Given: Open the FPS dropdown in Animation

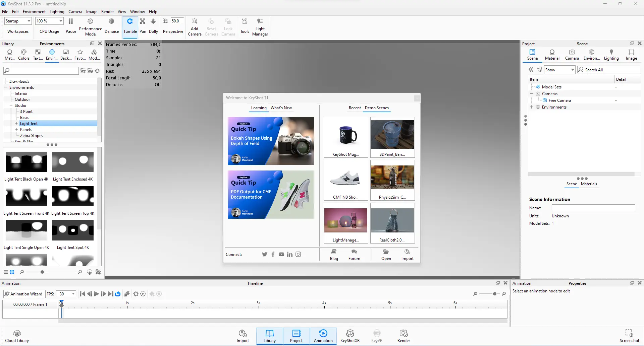Looking at the screenshot, I should (66, 294).
